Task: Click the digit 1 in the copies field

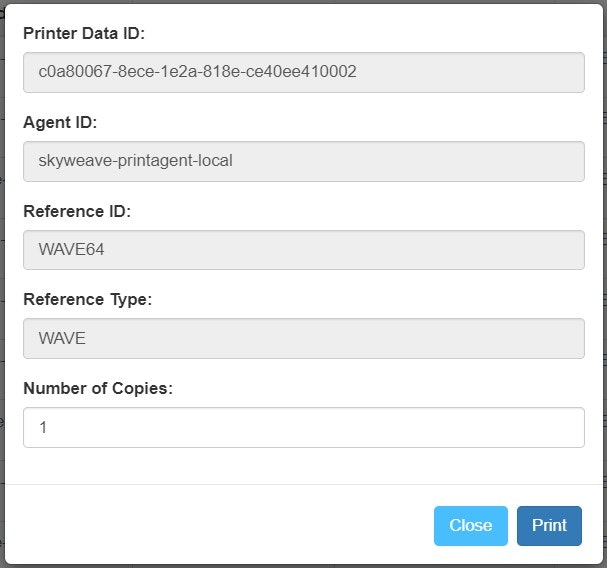Action: pos(43,427)
